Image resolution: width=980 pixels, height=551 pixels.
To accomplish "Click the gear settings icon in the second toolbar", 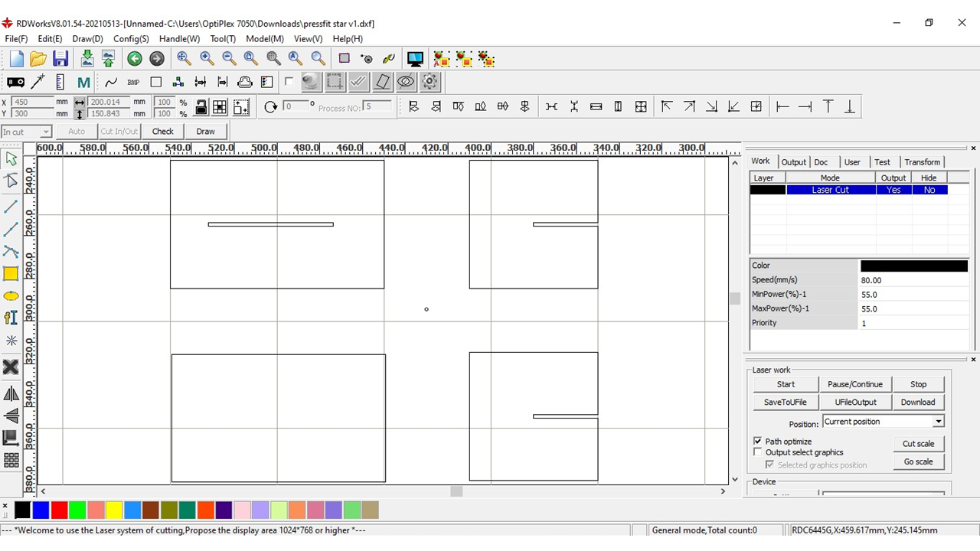I will pos(430,82).
